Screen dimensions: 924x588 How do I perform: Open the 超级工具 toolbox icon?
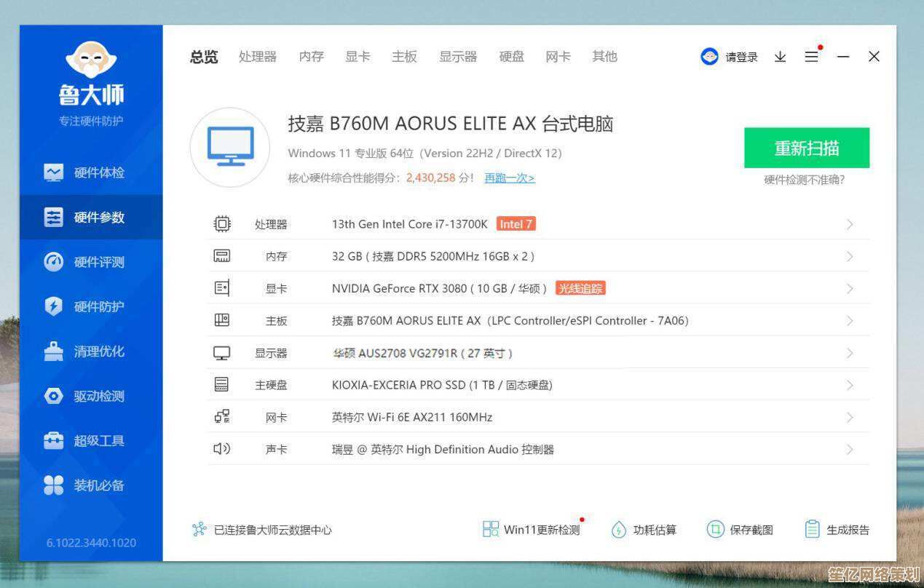click(54, 440)
